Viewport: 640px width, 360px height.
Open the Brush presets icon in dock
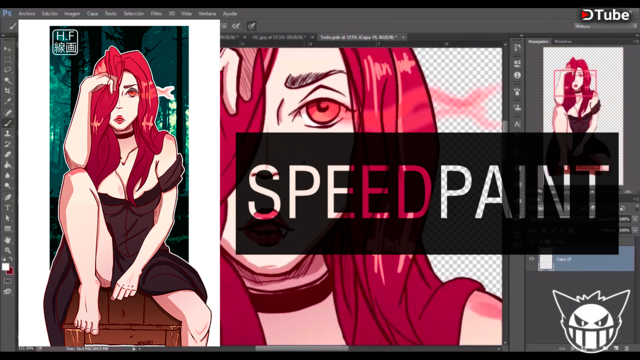click(x=517, y=92)
